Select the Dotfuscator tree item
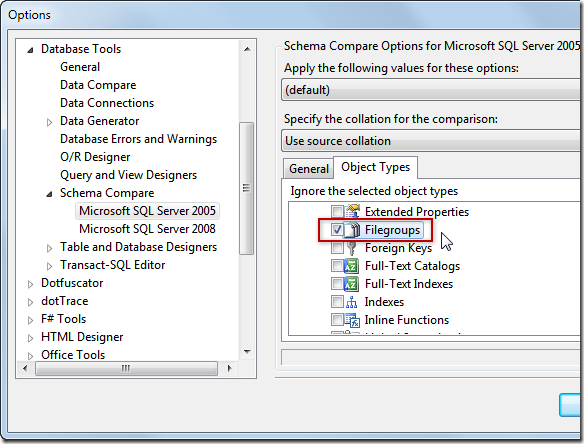The height and width of the screenshot is (444, 584). (72, 283)
